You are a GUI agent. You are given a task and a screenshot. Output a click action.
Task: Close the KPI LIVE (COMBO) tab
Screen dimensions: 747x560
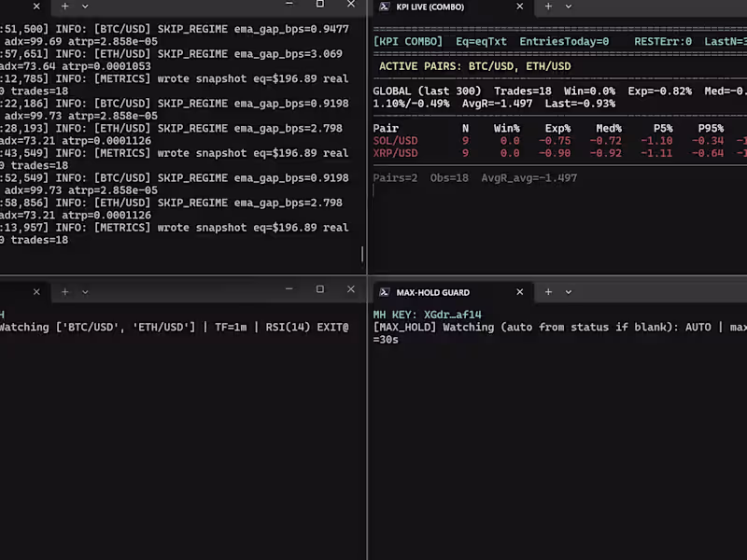tap(520, 7)
